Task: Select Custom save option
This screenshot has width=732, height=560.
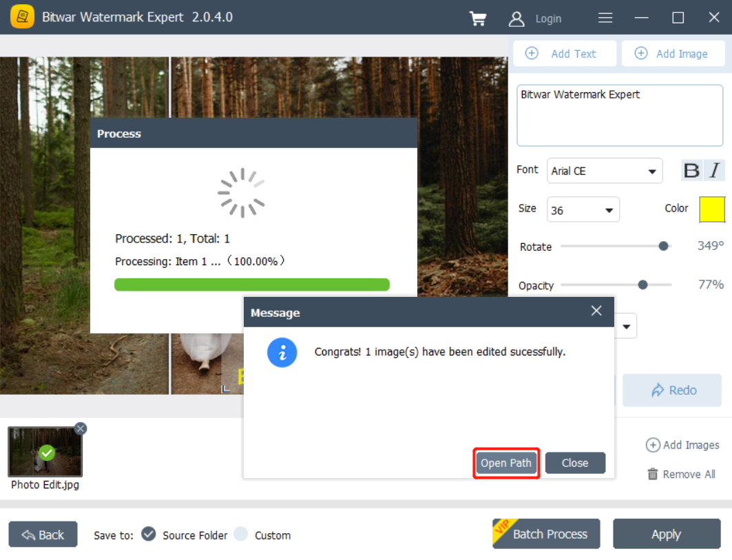Action: pyautogui.click(x=241, y=534)
